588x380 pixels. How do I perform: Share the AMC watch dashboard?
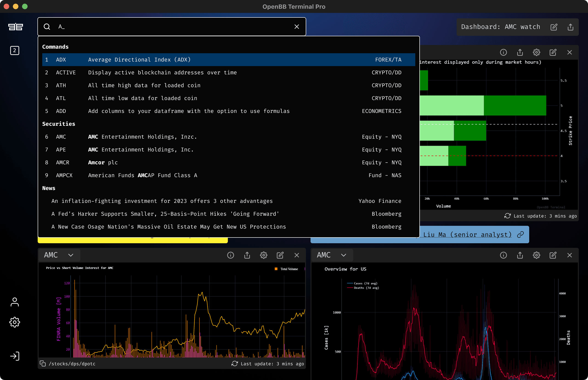[570, 27]
